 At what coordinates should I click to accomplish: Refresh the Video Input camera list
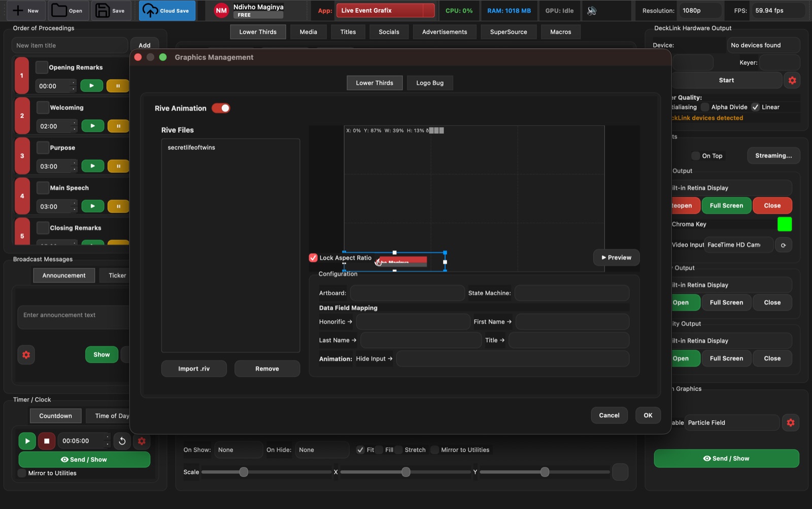[x=783, y=245]
